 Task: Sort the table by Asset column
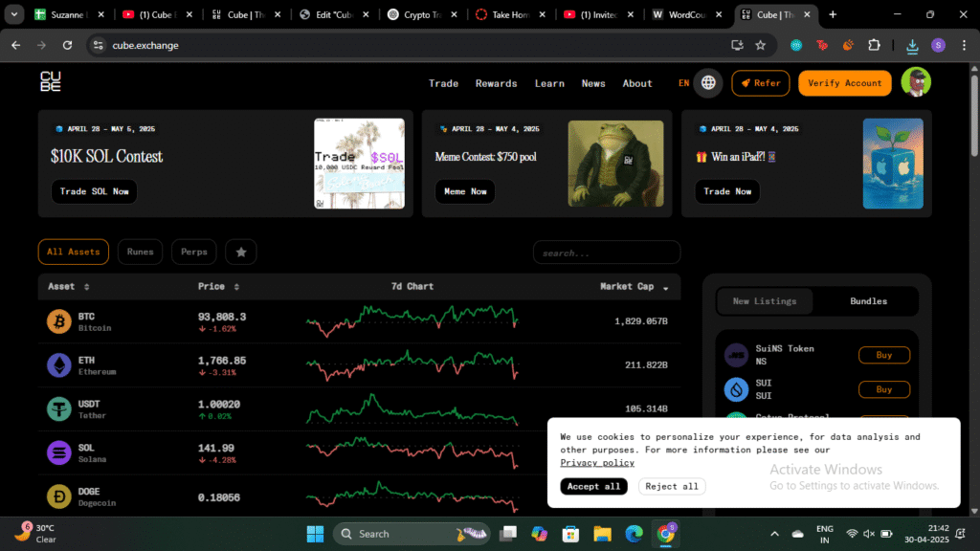(69, 286)
